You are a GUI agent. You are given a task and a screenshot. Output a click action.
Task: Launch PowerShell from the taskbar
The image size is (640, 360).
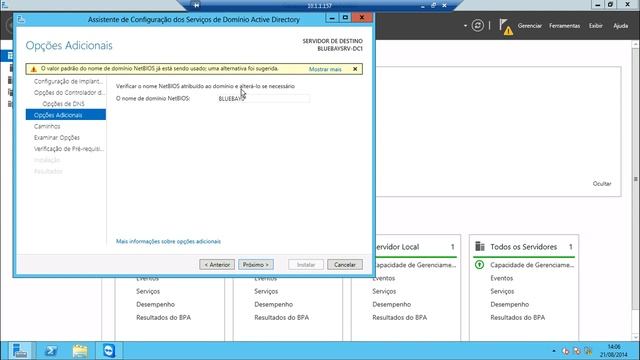click(51, 351)
